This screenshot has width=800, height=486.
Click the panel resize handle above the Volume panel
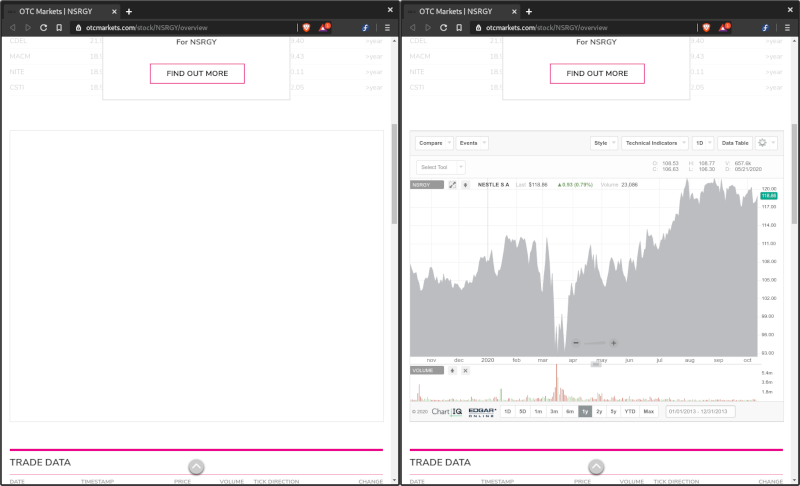coord(595,364)
